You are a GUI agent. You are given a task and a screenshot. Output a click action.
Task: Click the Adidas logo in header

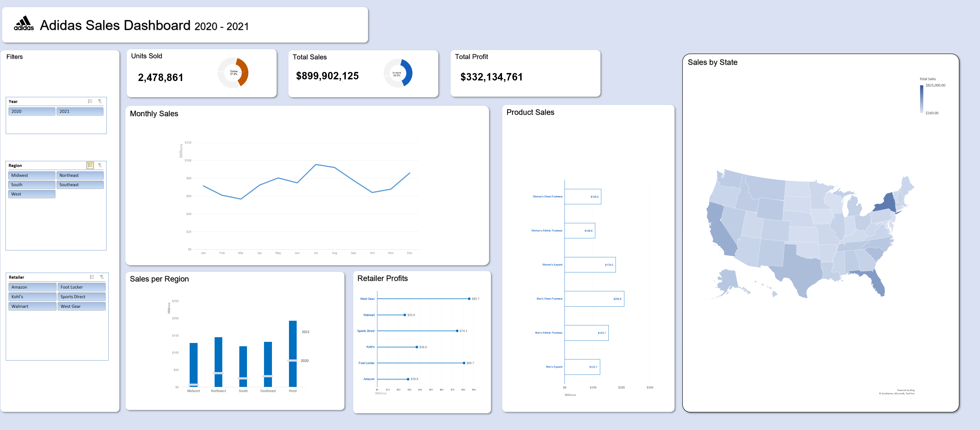pyautogui.click(x=24, y=23)
